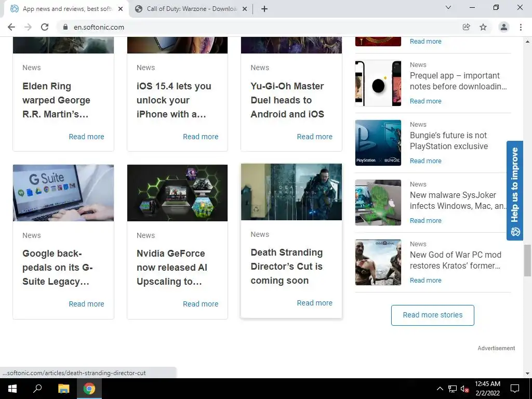Click the browser forward arrow

[x=28, y=27]
